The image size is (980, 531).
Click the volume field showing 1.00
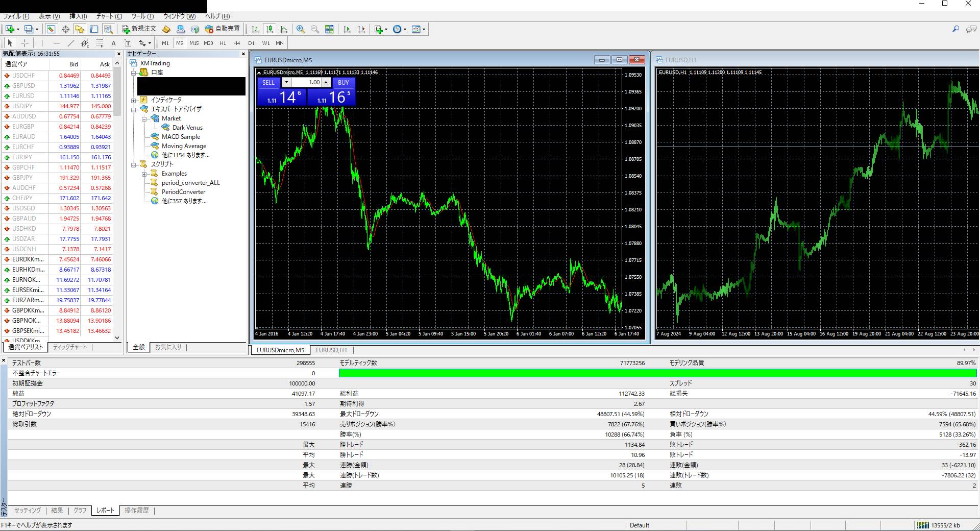306,82
